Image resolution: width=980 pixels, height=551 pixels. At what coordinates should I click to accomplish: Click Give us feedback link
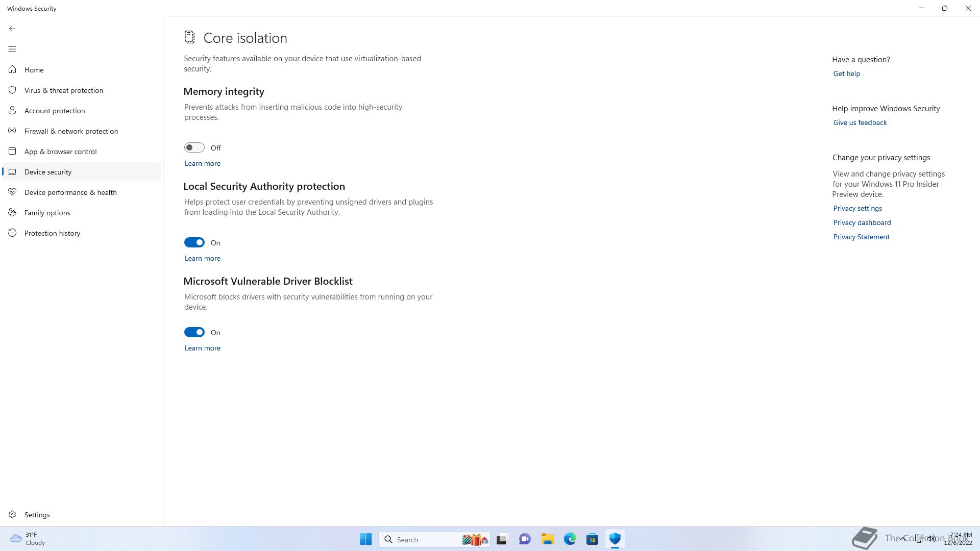860,122
